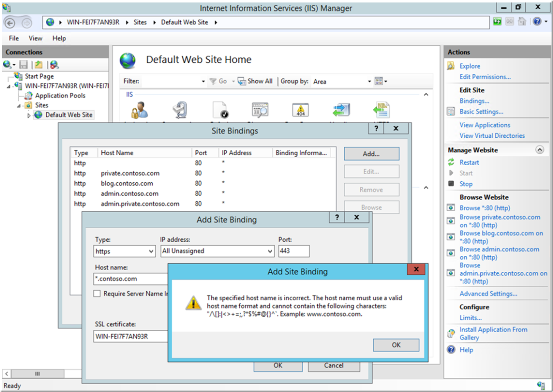This screenshot has width=553, height=392.
Task: Click View Virtual Directories link
Action: pyautogui.click(x=492, y=136)
